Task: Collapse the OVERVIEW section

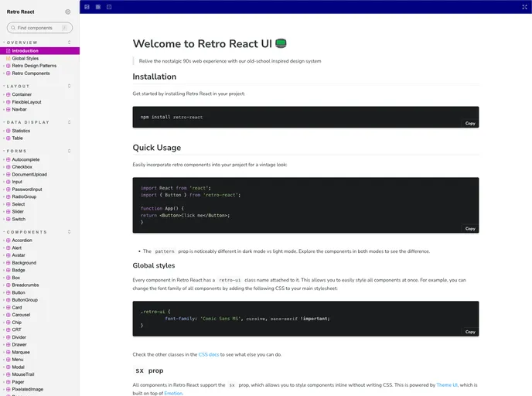Action: 22,43
